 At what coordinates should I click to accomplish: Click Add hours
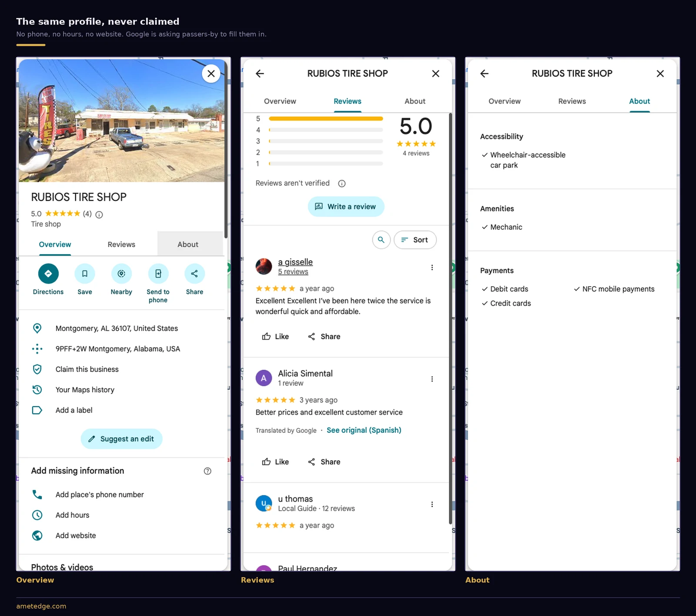pos(72,515)
